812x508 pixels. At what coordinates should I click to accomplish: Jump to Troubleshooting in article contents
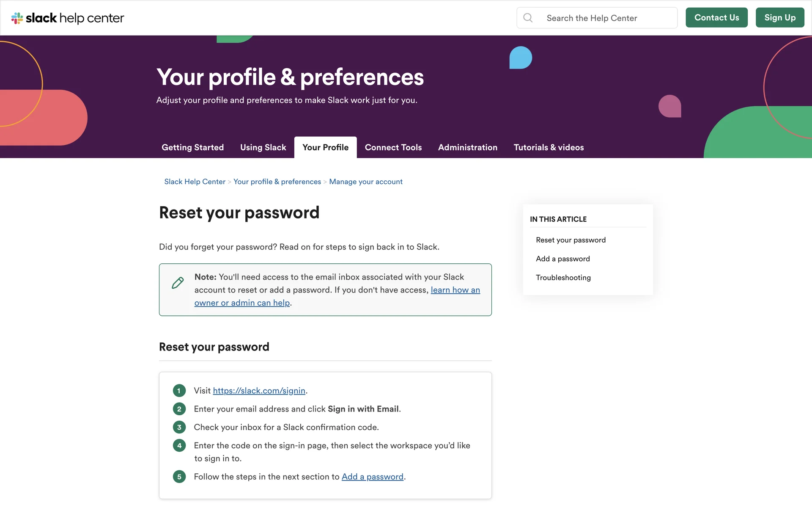pos(563,278)
